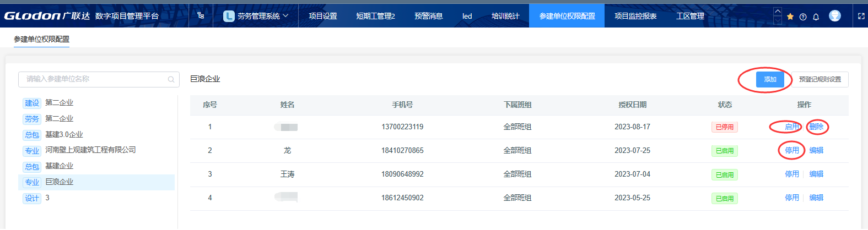Click the 请输入参建单位名称 search field
The height and width of the screenshot is (230, 868).
(99, 79)
